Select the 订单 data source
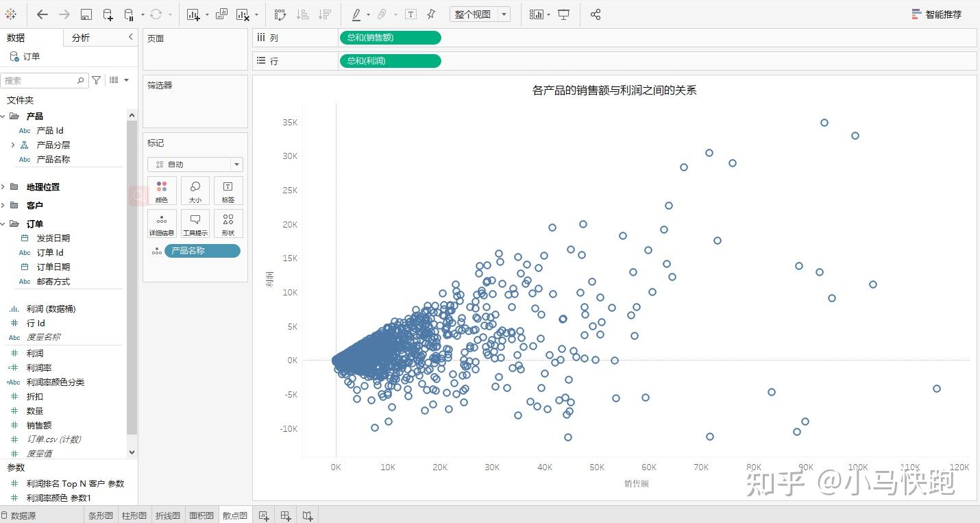The height and width of the screenshot is (523, 980). [25, 57]
